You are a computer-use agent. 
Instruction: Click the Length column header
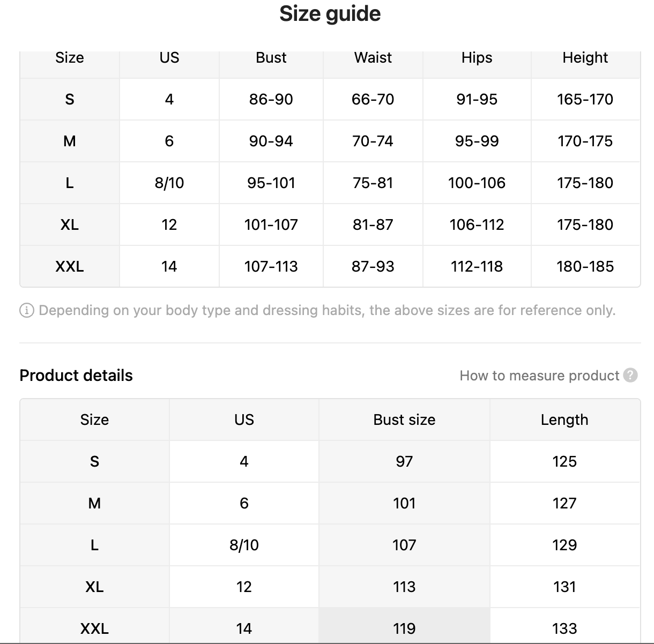point(564,420)
